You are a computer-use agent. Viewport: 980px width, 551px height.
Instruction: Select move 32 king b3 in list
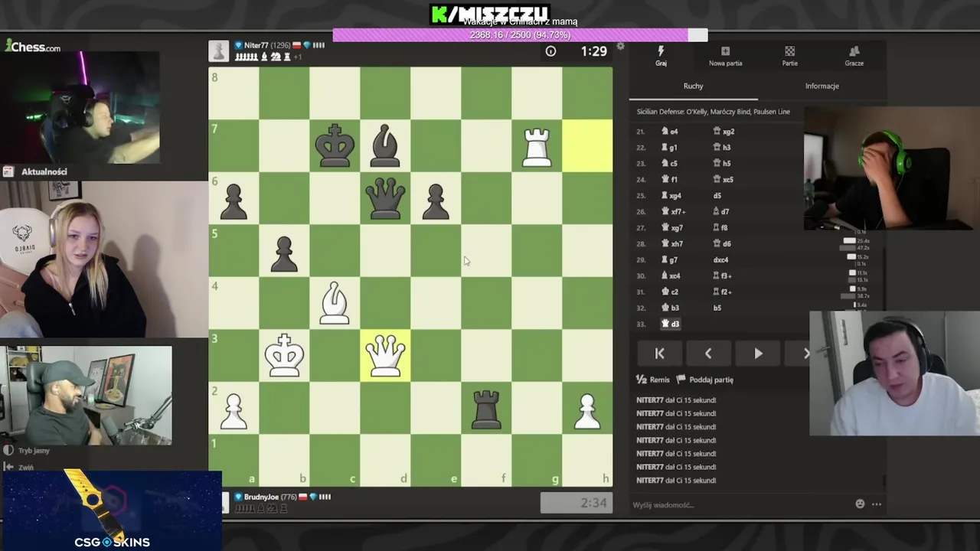pyautogui.click(x=670, y=308)
